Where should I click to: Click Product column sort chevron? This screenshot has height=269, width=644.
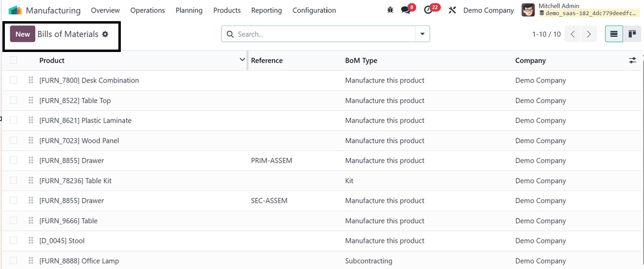pos(242,60)
